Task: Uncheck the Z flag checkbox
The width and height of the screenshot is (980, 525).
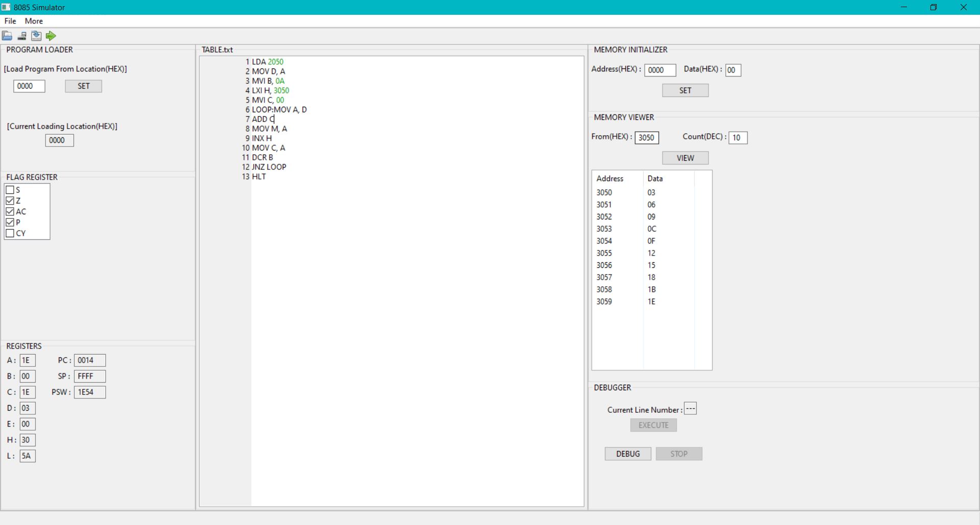Action: tap(10, 201)
